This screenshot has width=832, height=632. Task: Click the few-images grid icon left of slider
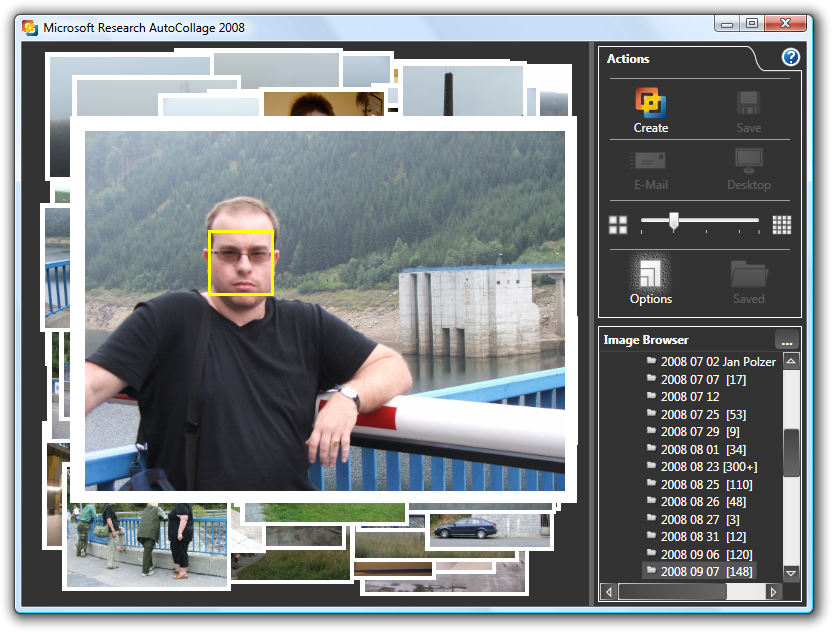pyautogui.click(x=618, y=225)
